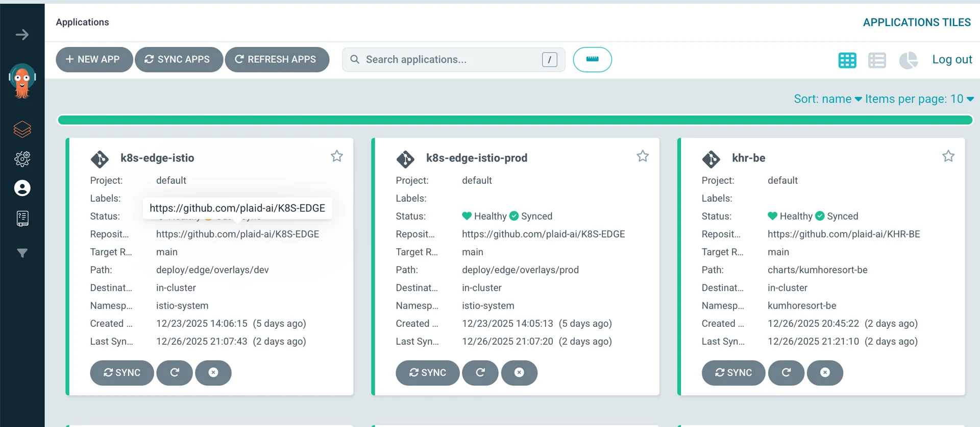Click the NEW APP button
Viewport: 980px width, 427px height.
pyautogui.click(x=94, y=60)
